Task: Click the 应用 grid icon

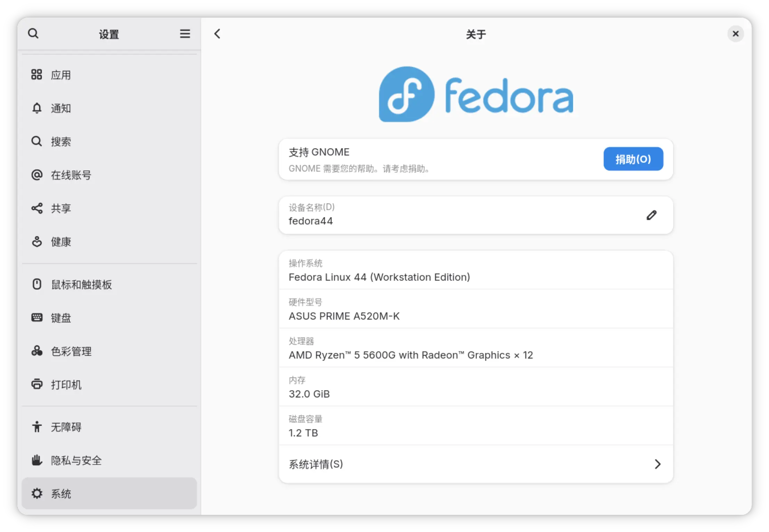Action: (37, 74)
